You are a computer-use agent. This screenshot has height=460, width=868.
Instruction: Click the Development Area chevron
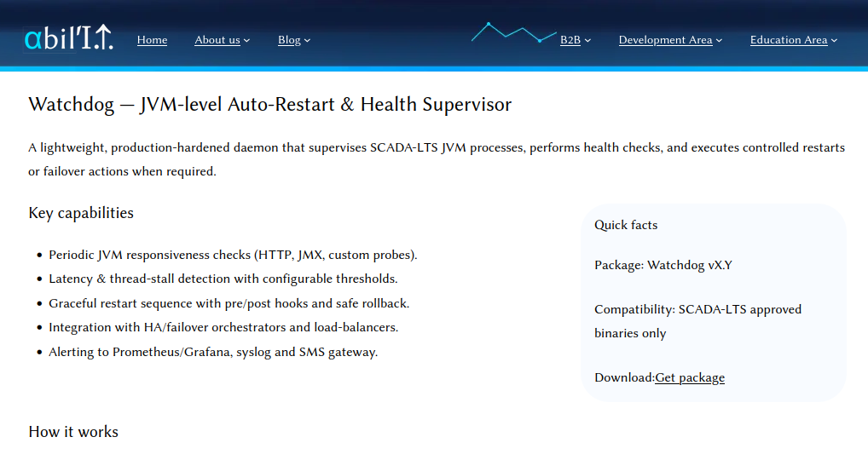coord(720,40)
